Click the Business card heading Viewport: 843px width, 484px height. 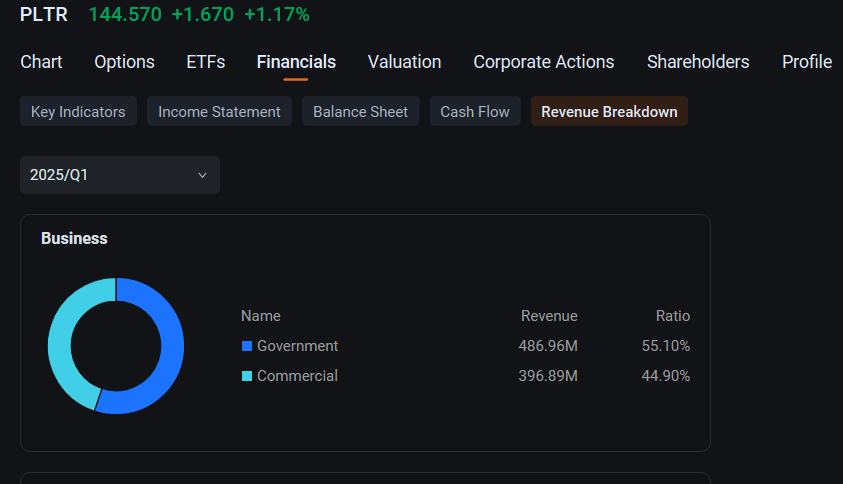click(x=74, y=238)
